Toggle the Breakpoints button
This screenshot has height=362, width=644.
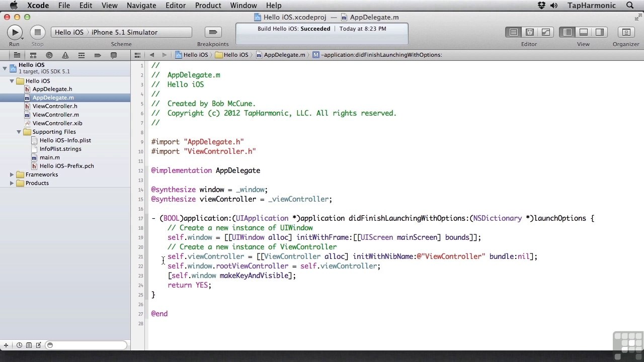[x=213, y=32]
